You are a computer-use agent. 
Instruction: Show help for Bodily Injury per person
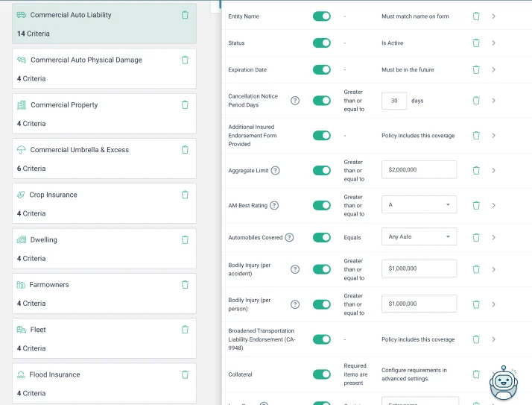(295, 304)
